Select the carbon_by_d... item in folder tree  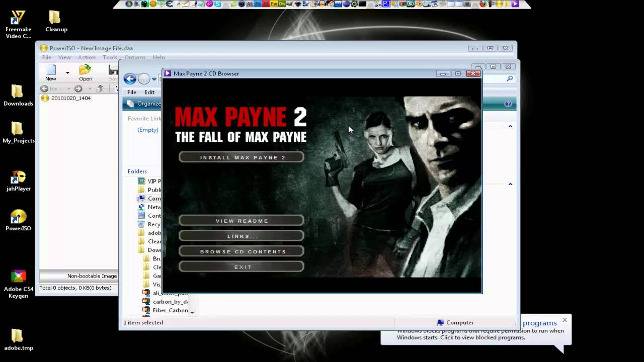pos(165,302)
